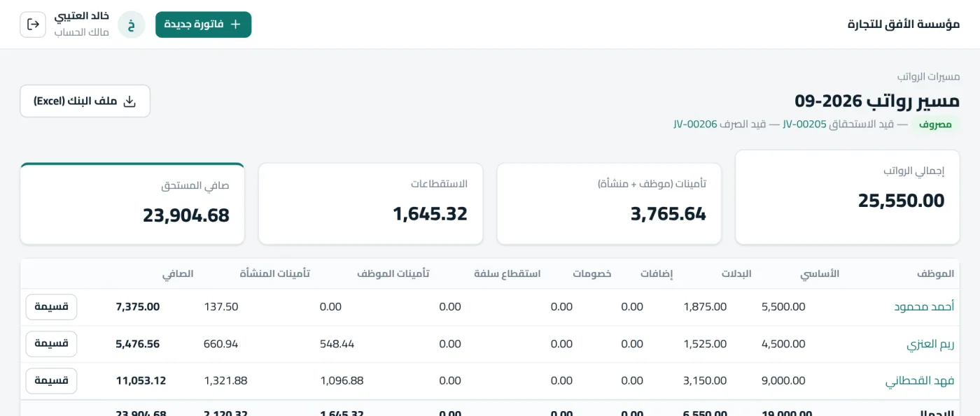Open payment entry JV-00206 link
The height and width of the screenshot is (416, 980).
pyautogui.click(x=696, y=124)
